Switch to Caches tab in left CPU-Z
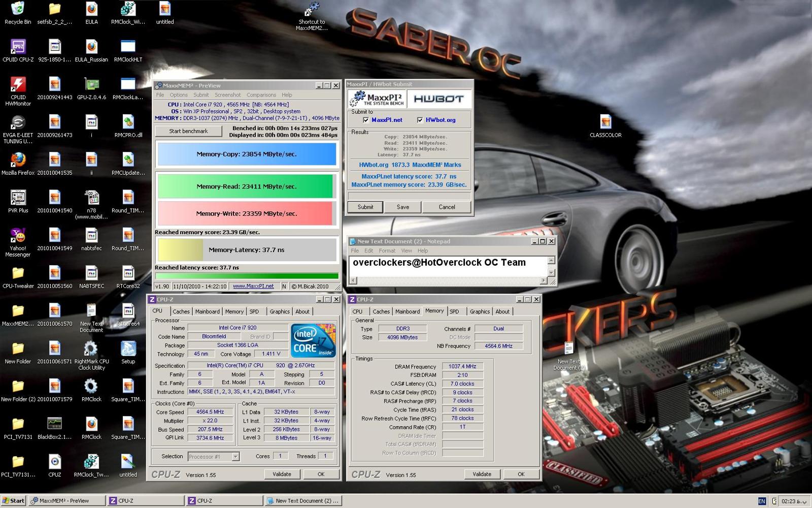Image resolution: width=812 pixels, height=508 pixels. (181, 311)
